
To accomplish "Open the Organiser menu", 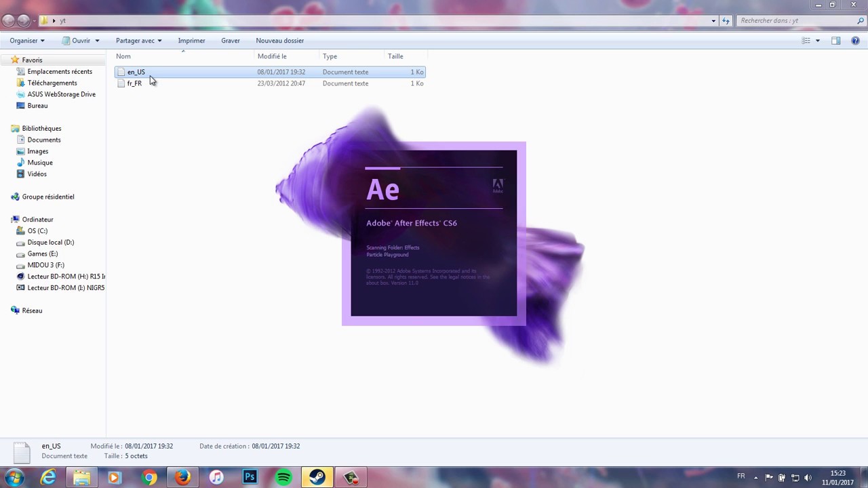I will coord(27,41).
